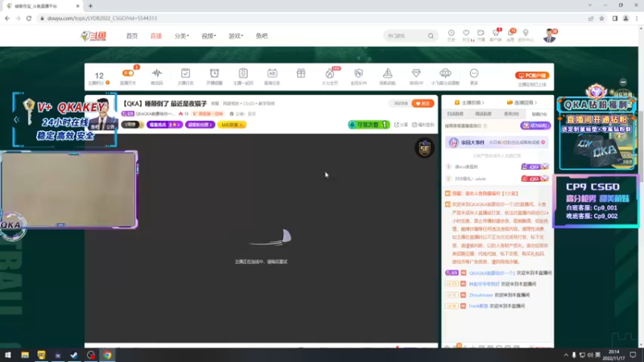Open the stream key waveform icon

coord(156,73)
